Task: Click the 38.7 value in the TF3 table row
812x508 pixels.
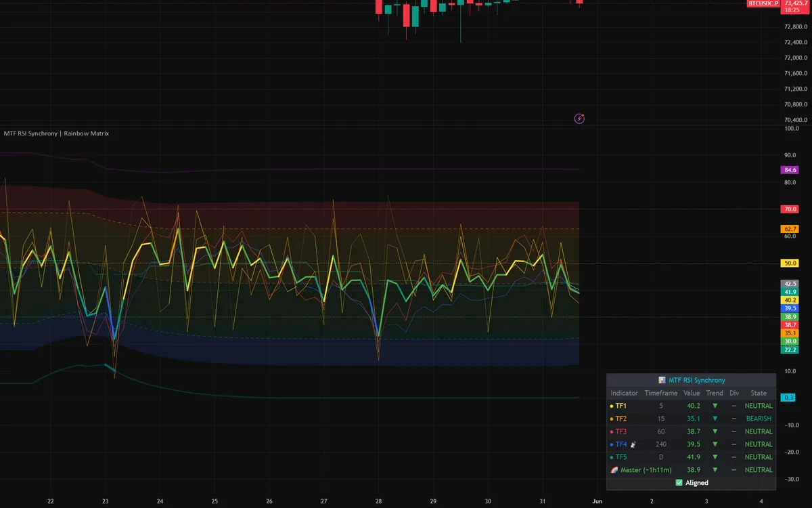Action: click(693, 431)
